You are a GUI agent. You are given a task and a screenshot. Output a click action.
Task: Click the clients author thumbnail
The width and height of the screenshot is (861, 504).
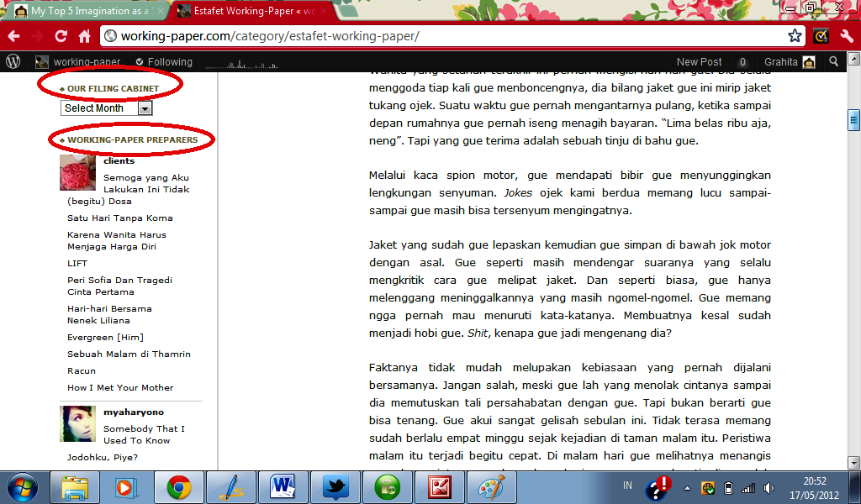[77, 172]
